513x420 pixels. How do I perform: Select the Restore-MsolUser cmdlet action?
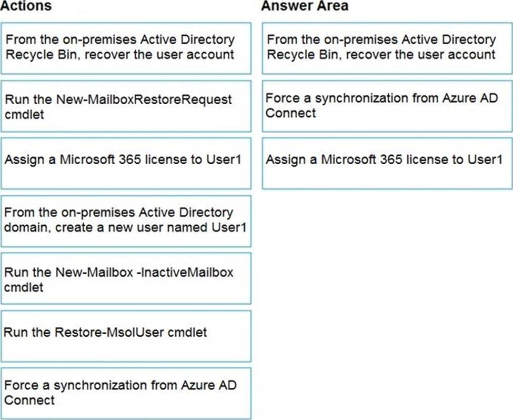pyautogui.click(x=126, y=336)
